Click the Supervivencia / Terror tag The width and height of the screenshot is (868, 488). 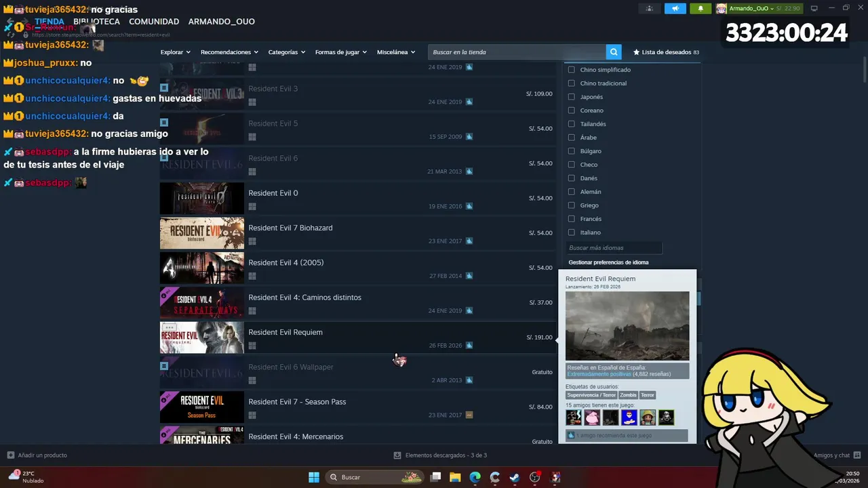coord(591,395)
